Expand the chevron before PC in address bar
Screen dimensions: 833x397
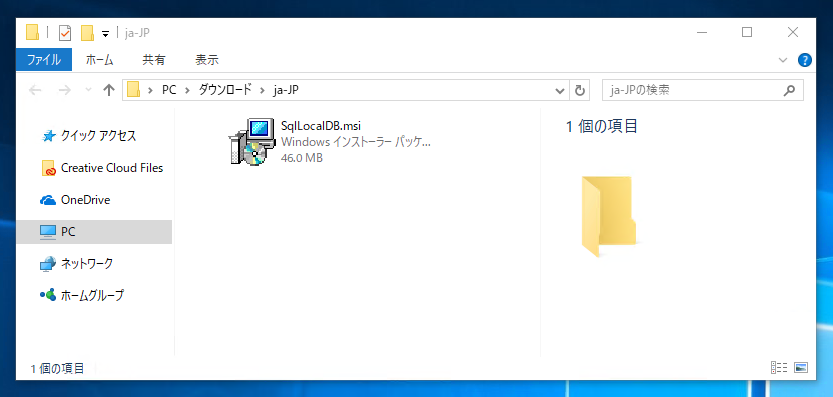(x=151, y=90)
